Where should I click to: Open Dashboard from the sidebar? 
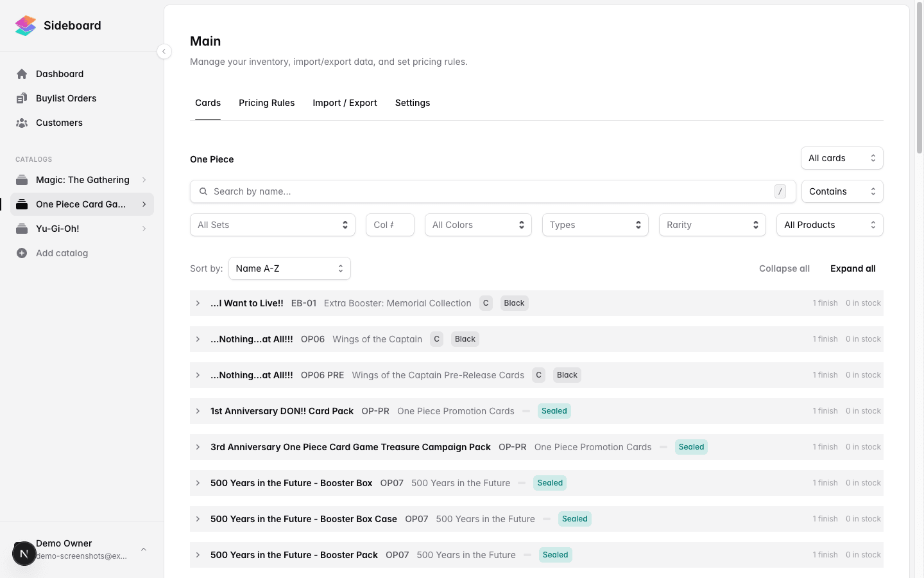tap(82, 74)
